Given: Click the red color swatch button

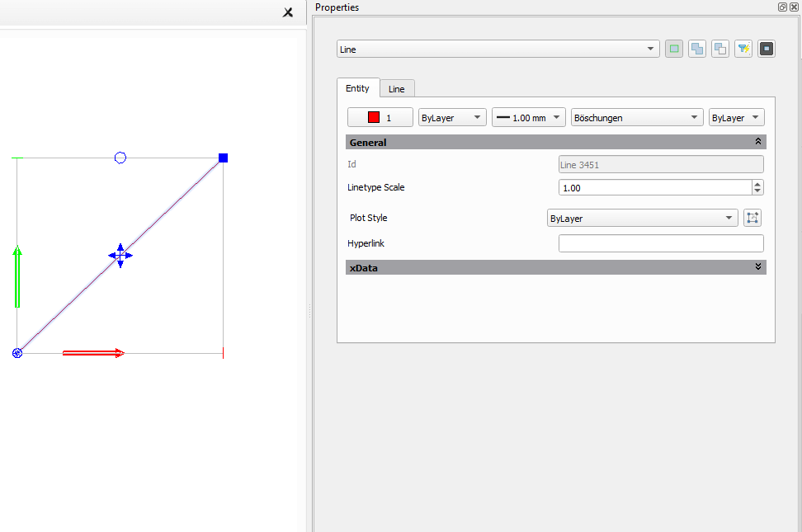Looking at the screenshot, I should [380, 118].
